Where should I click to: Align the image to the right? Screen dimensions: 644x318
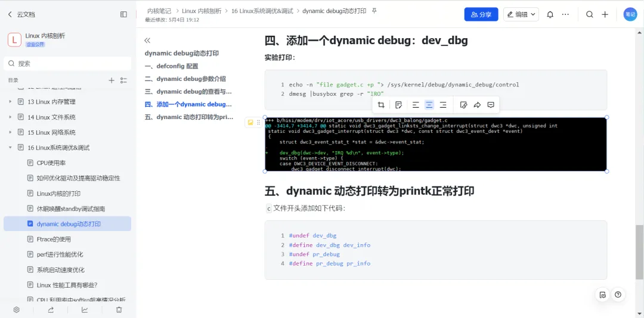point(442,105)
